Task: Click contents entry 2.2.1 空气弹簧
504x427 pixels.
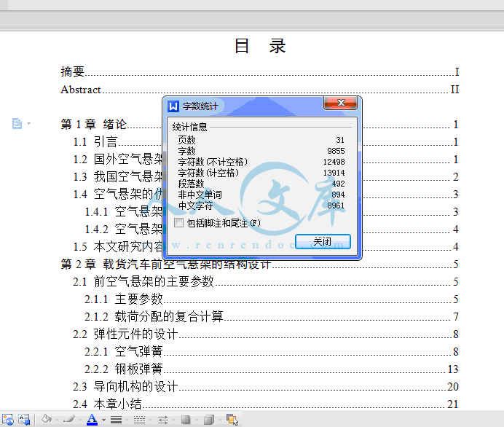Action: click(x=271, y=351)
